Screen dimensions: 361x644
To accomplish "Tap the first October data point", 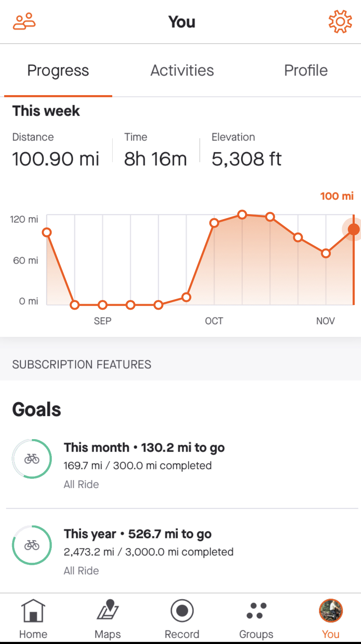I will (214, 223).
